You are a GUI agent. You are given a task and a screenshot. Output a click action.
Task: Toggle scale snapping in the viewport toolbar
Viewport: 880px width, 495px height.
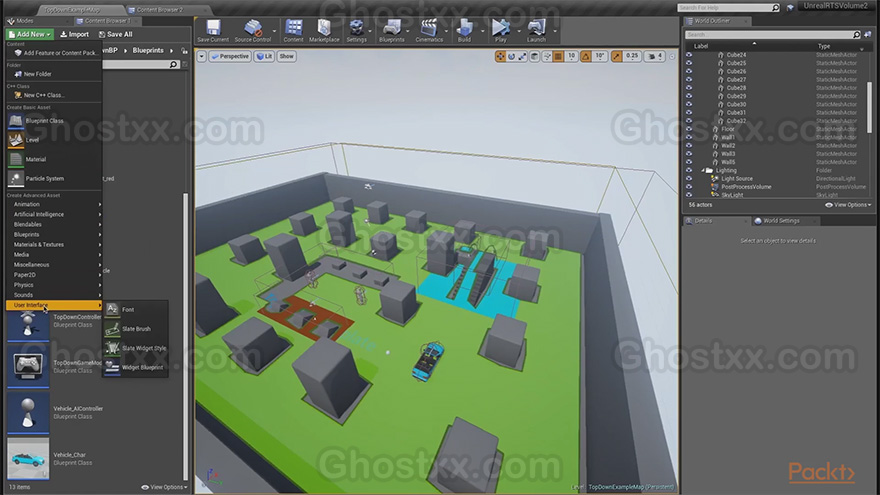[x=617, y=56]
